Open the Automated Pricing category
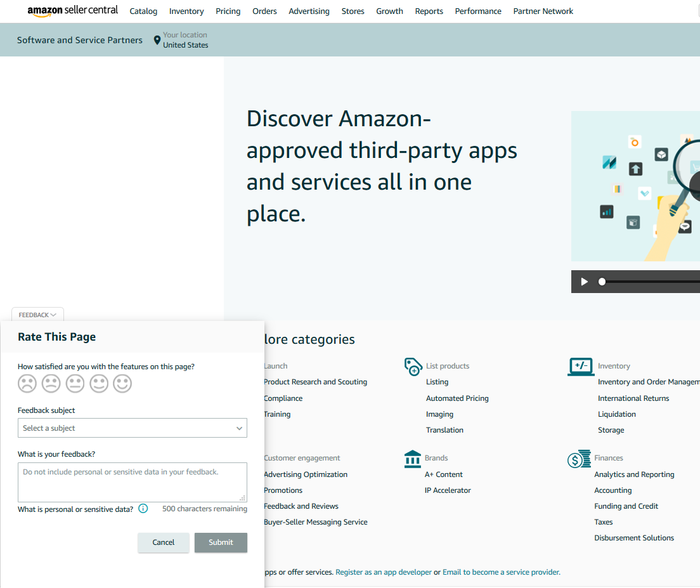The width and height of the screenshot is (700, 588). pos(457,398)
